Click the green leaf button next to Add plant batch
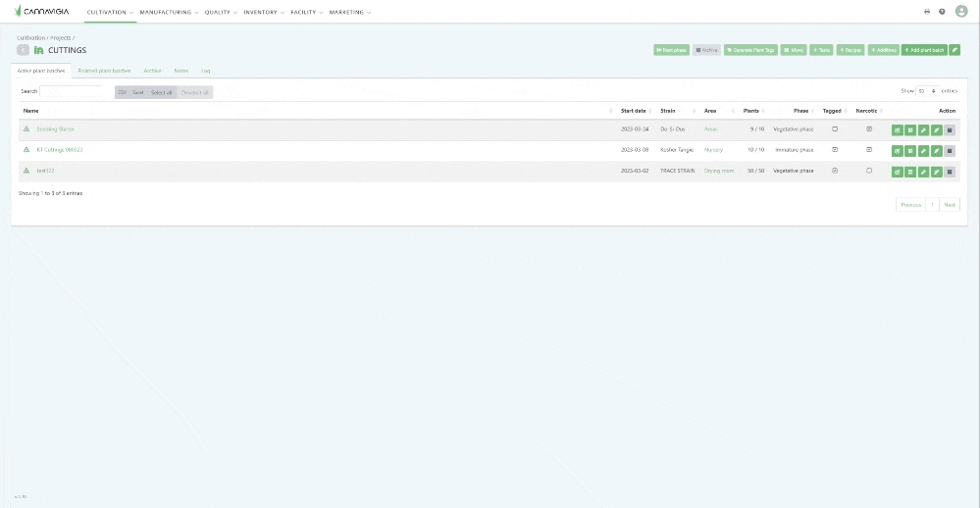 (x=954, y=50)
